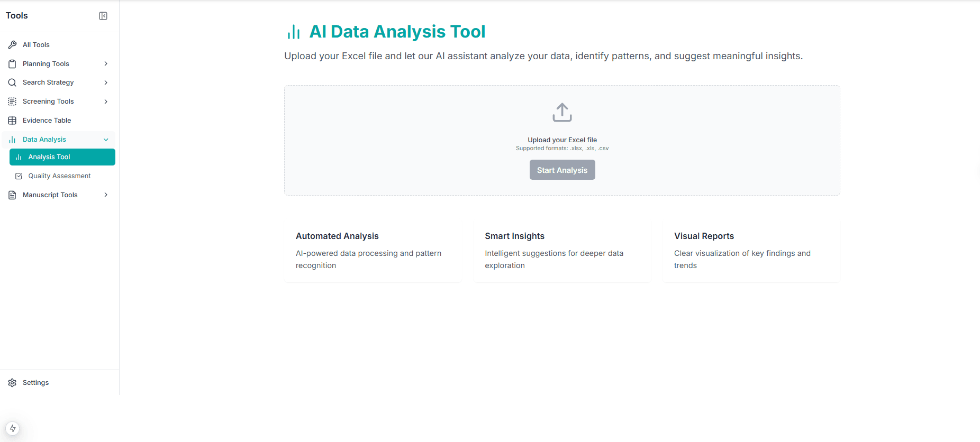Click the Planning Tools clipboard icon
The width and height of the screenshot is (980, 442).
(12, 64)
